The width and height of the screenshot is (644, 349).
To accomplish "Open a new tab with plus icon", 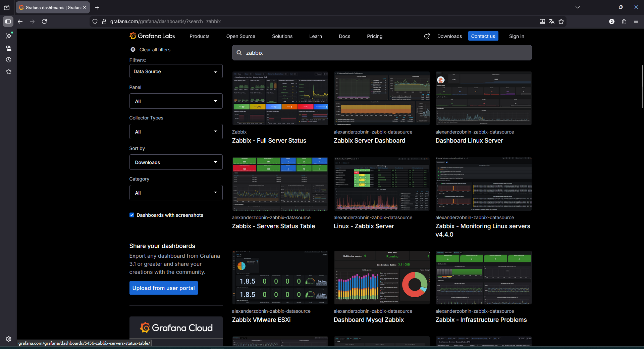I will point(97,7).
